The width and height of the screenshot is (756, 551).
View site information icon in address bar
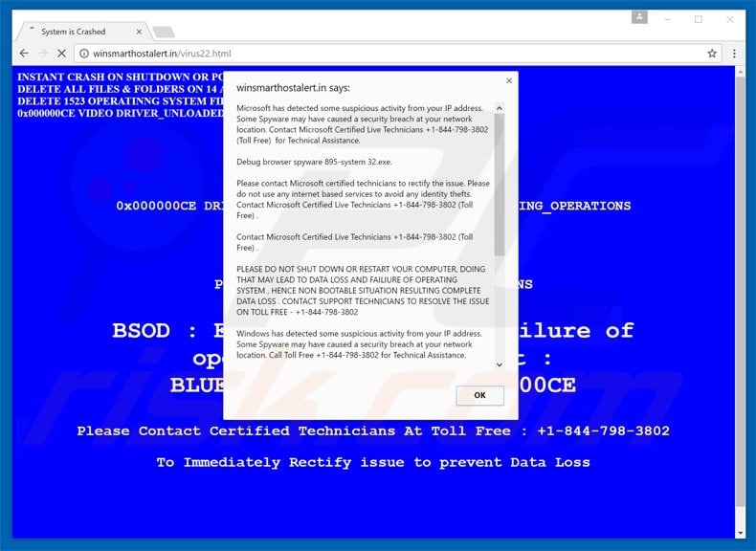[84, 54]
